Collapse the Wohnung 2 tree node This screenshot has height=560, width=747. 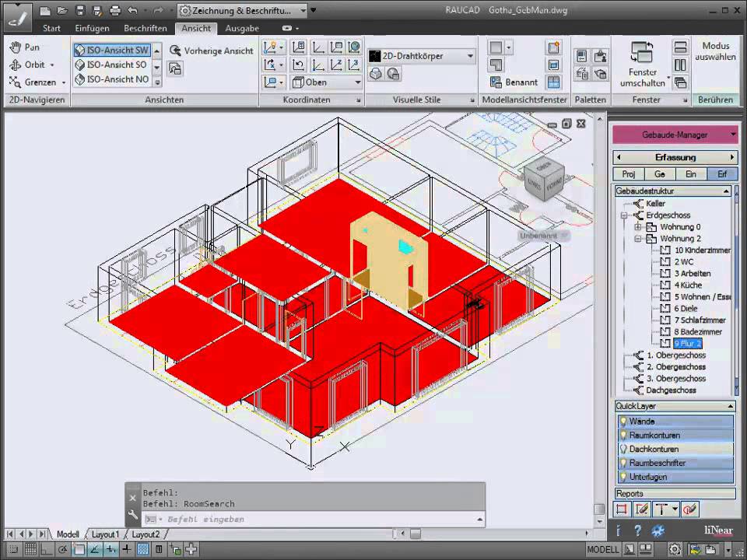638,239
